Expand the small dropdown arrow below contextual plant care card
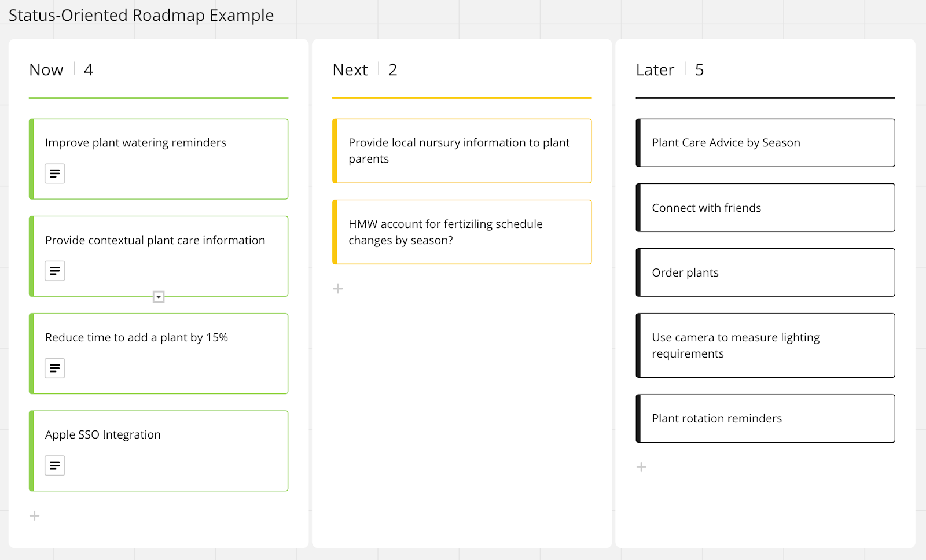Image resolution: width=926 pixels, height=560 pixels. click(x=159, y=297)
